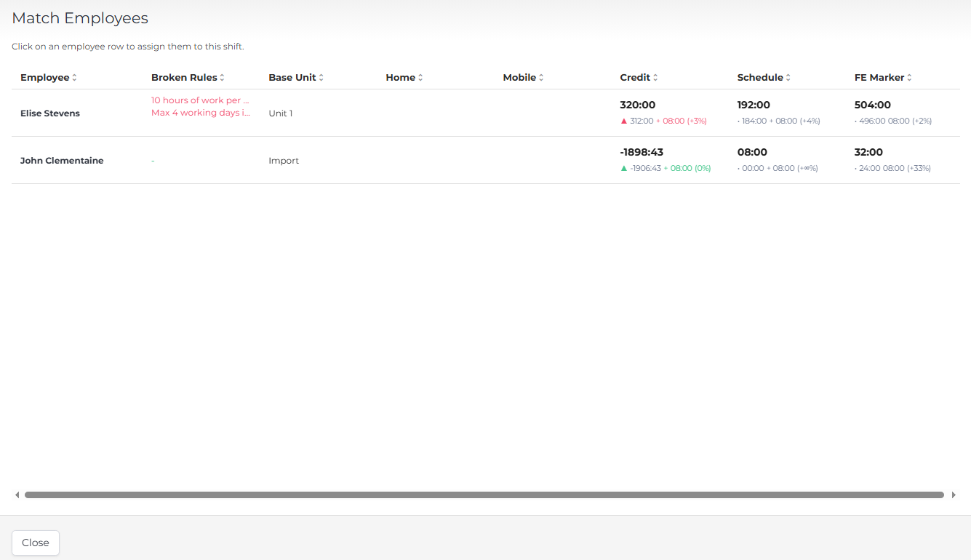
Task: Click the Employee column header label
Action: coord(44,78)
